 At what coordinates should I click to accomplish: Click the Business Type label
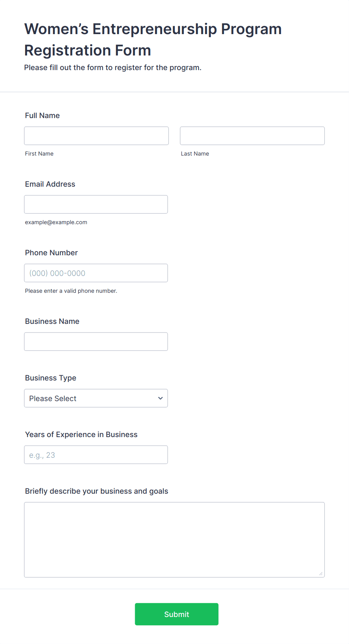[51, 378]
